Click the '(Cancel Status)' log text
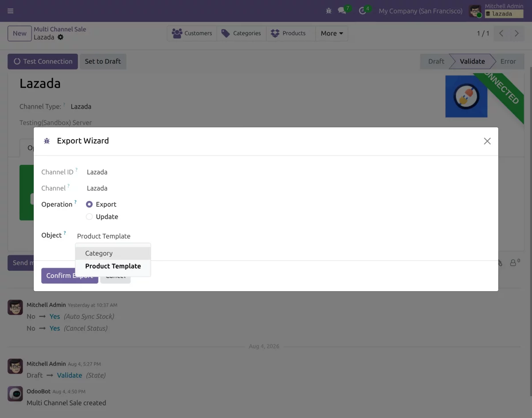The image size is (532, 418). (x=86, y=328)
